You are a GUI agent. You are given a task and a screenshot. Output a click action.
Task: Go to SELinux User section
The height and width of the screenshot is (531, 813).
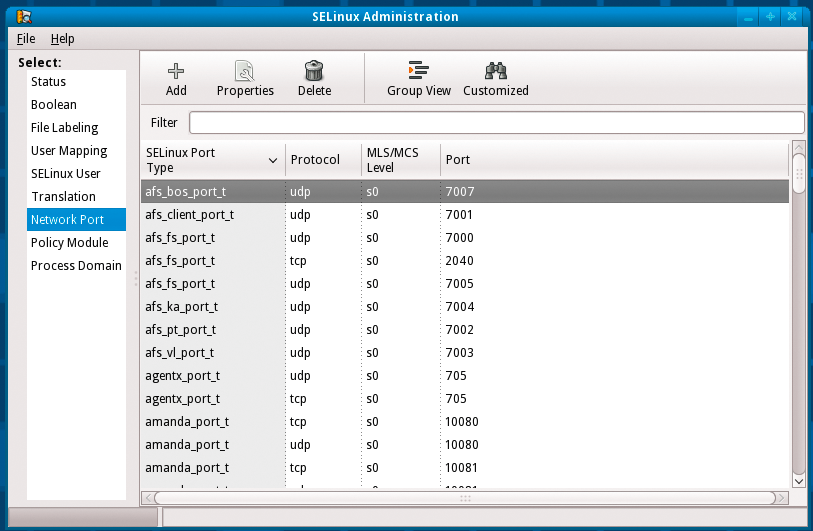pyautogui.click(x=76, y=173)
